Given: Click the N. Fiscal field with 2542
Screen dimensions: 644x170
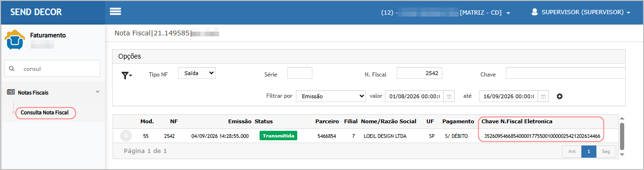Looking at the screenshot, I should click(419, 73).
